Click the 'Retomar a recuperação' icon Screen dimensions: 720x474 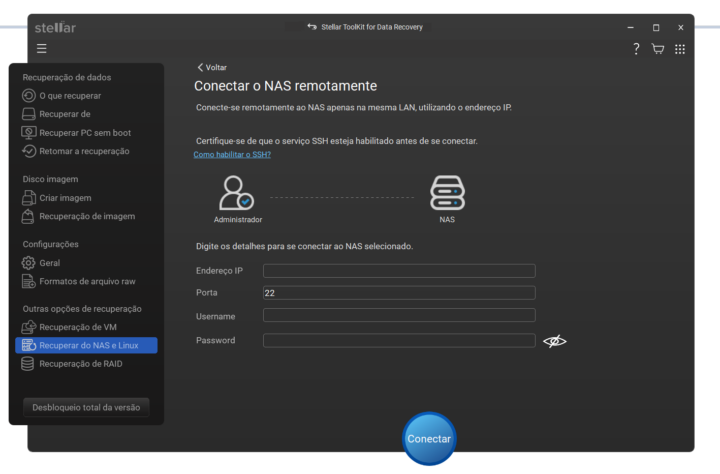click(x=28, y=151)
